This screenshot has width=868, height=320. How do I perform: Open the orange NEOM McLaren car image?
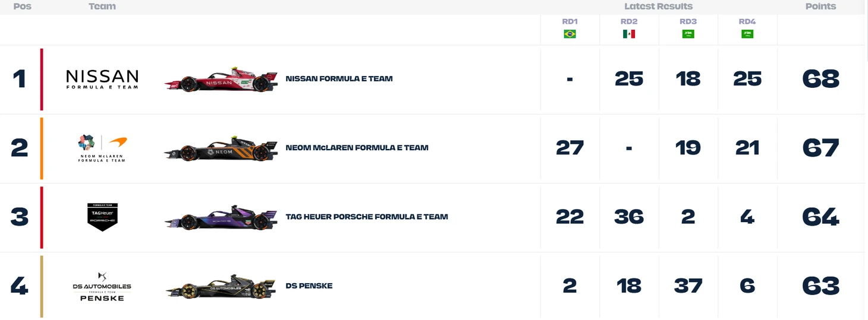(221, 148)
